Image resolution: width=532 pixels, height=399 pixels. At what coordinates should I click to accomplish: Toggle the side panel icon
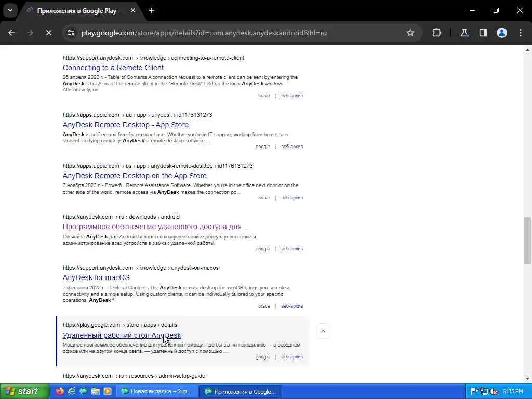click(483, 33)
